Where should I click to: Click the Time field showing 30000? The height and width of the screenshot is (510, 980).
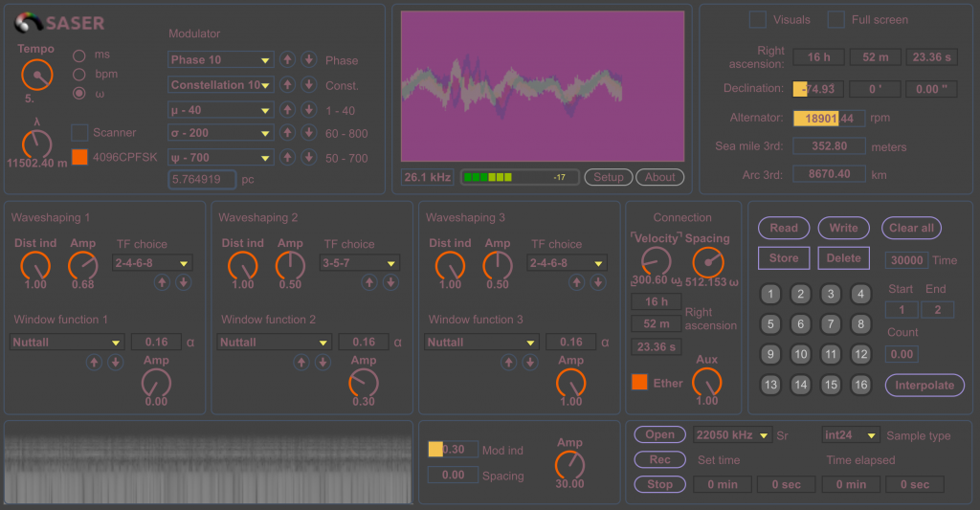905,260
